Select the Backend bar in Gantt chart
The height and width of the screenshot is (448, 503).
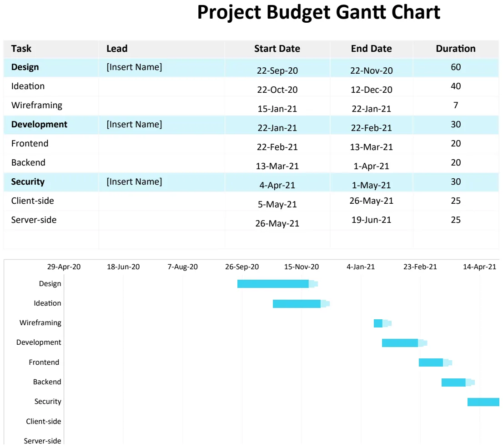[458, 382]
